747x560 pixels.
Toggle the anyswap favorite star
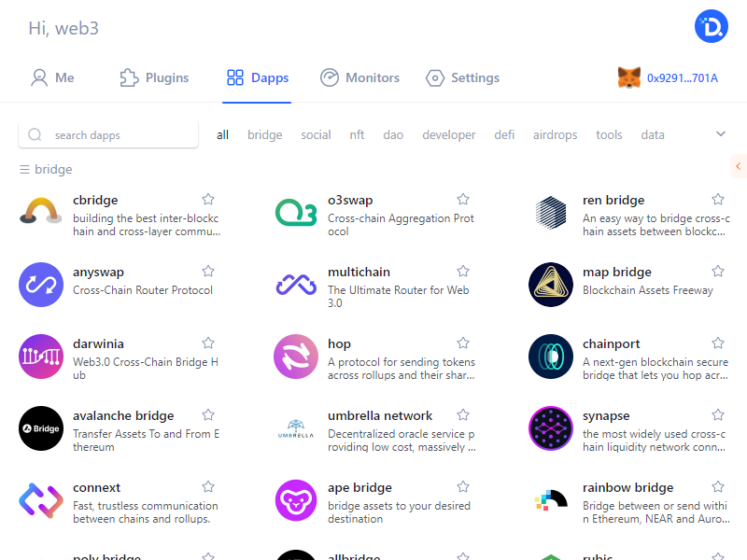tap(208, 271)
